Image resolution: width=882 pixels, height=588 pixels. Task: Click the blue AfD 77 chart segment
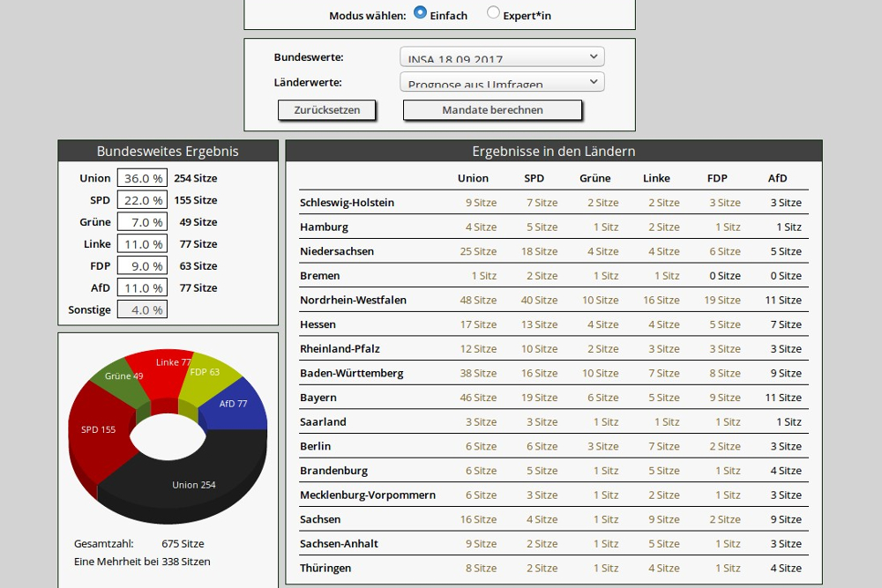[x=235, y=404]
